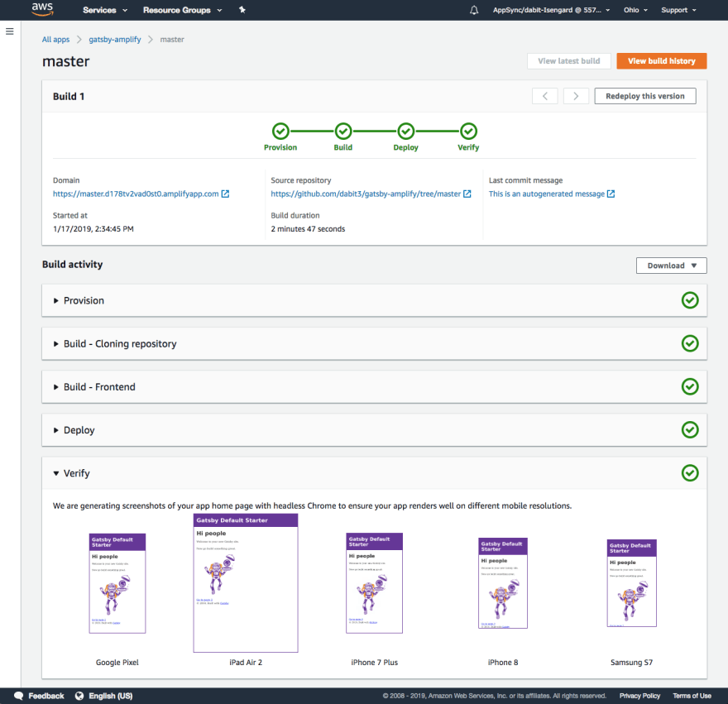Select English (US) language in footer
This screenshot has height=704, width=728.
(111, 696)
